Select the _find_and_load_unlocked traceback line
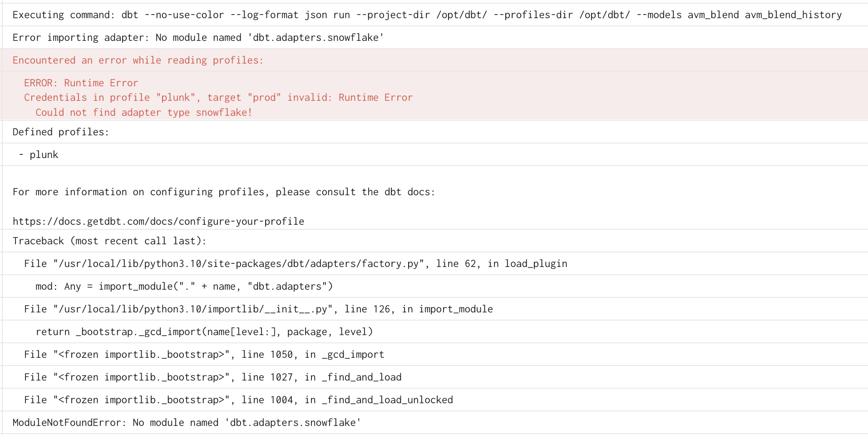This screenshot has height=435, width=868. click(238, 400)
